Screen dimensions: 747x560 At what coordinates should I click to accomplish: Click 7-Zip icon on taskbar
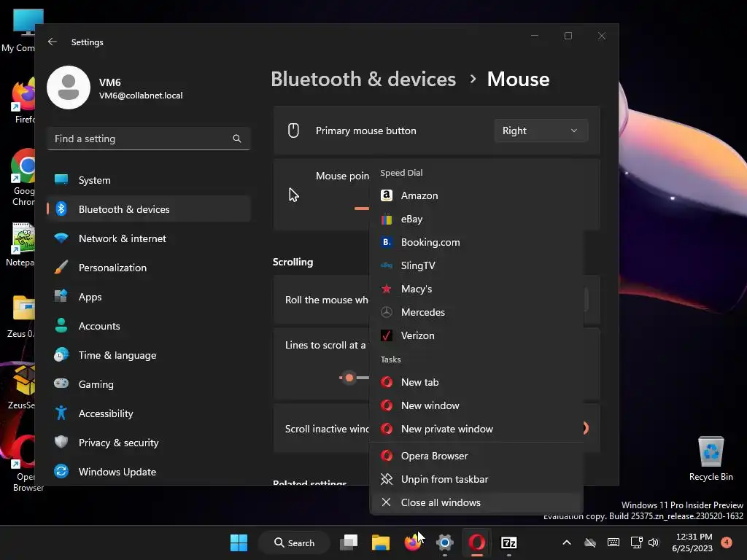tap(508, 542)
